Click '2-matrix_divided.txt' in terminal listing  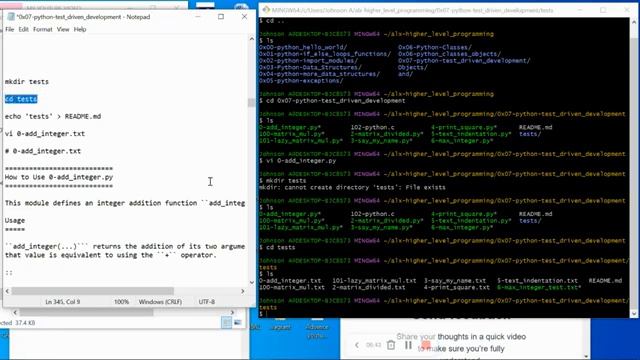click(369, 287)
